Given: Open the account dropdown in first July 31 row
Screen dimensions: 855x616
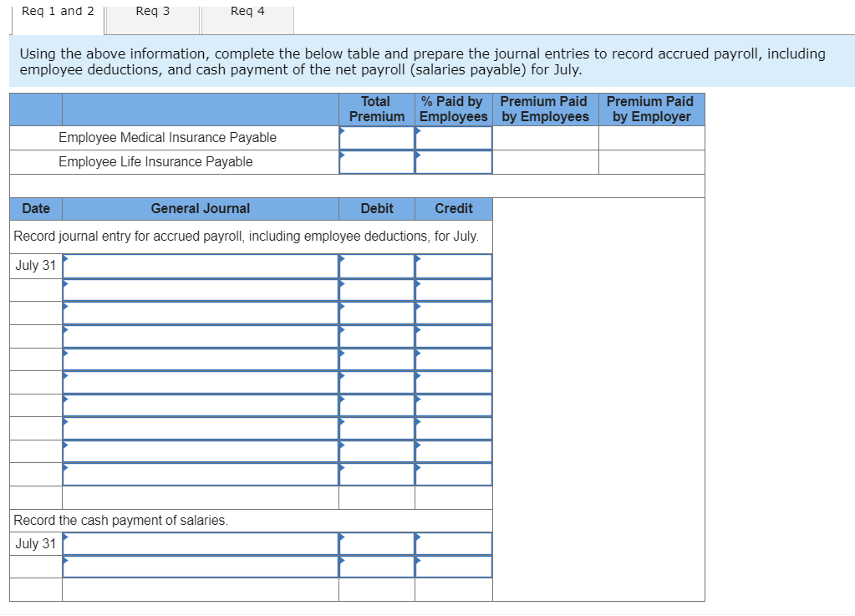Looking at the screenshot, I should [201, 266].
